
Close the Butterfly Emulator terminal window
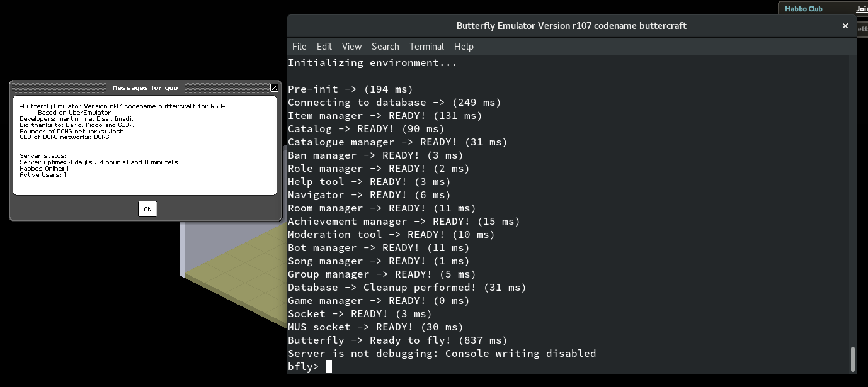click(x=845, y=26)
